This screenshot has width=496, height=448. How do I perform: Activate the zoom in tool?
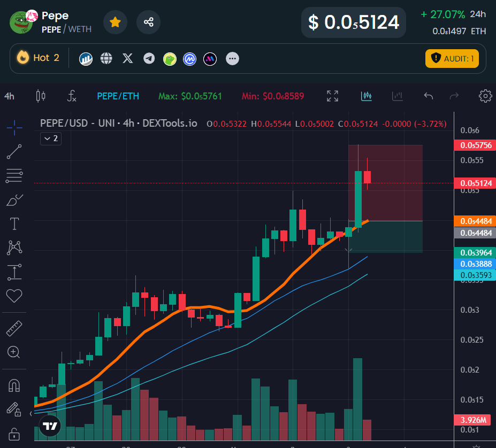coord(14,352)
